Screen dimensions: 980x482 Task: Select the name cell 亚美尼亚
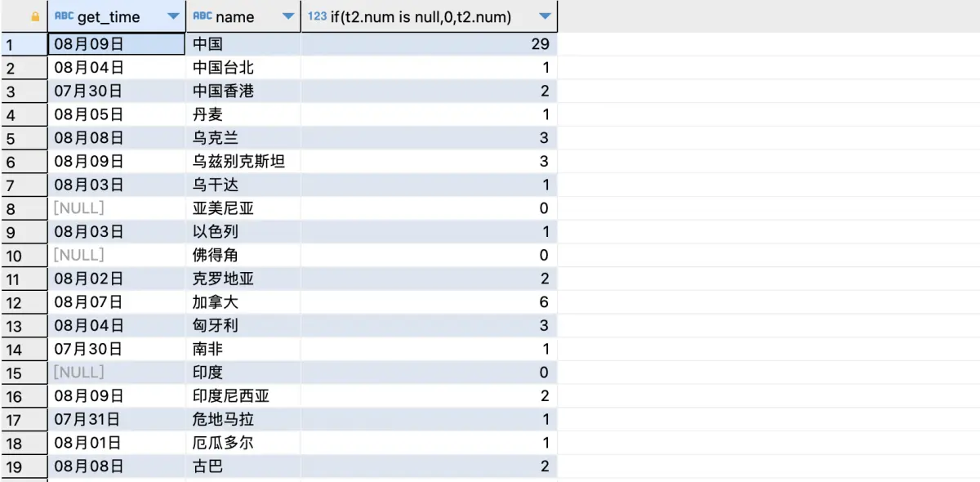coord(243,208)
